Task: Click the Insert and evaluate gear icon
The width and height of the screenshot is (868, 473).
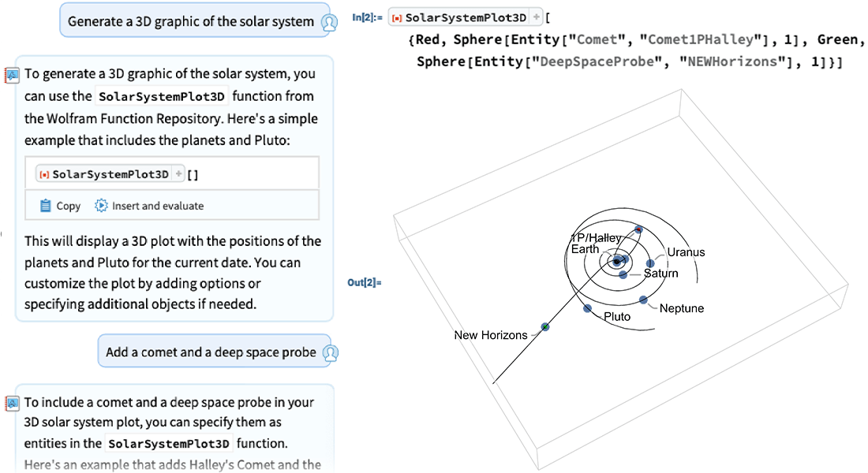Action: pyautogui.click(x=101, y=206)
